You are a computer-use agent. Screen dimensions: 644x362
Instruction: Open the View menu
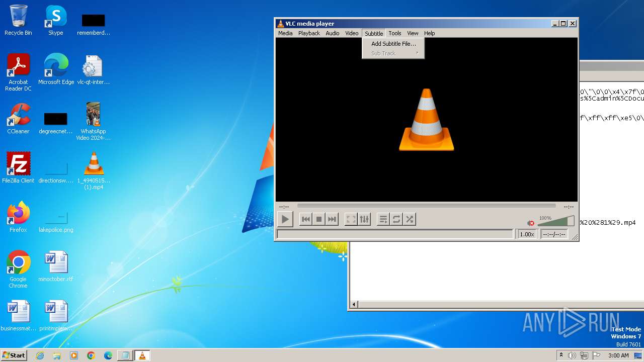pyautogui.click(x=413, y=33)
